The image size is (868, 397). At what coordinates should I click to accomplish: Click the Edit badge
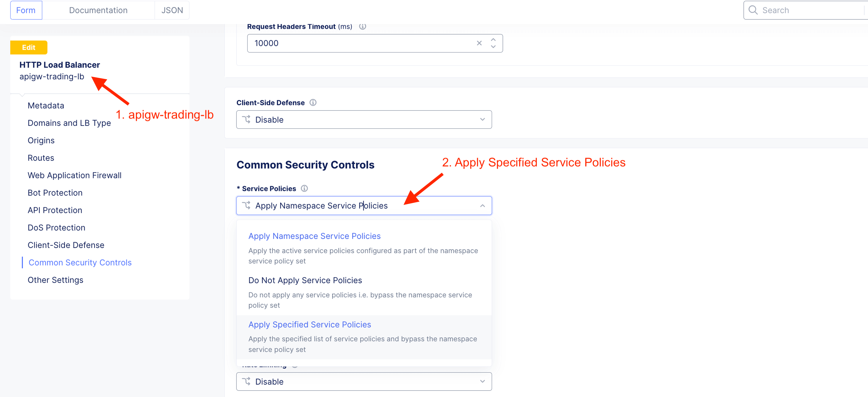[29, 47]
